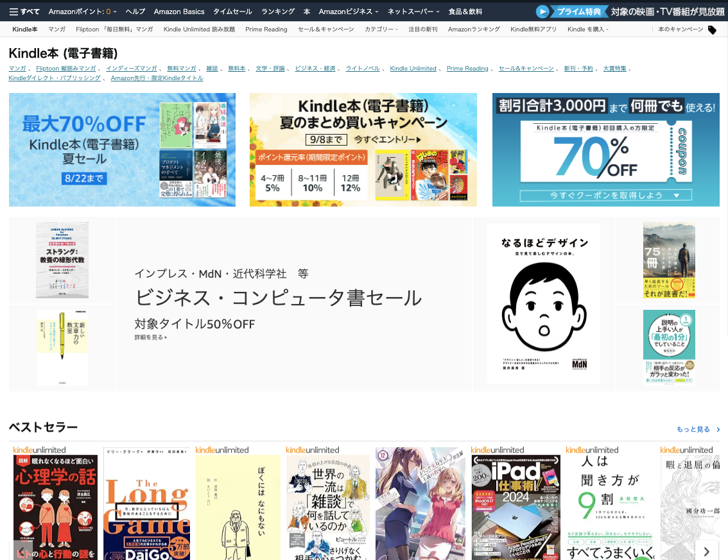Click the プライム特典 play icon
Screen dimensions: 728x560
542,12
